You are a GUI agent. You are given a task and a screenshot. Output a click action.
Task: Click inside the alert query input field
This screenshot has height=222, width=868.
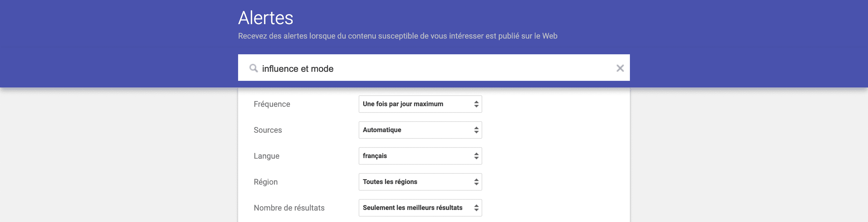coord(404,68)
